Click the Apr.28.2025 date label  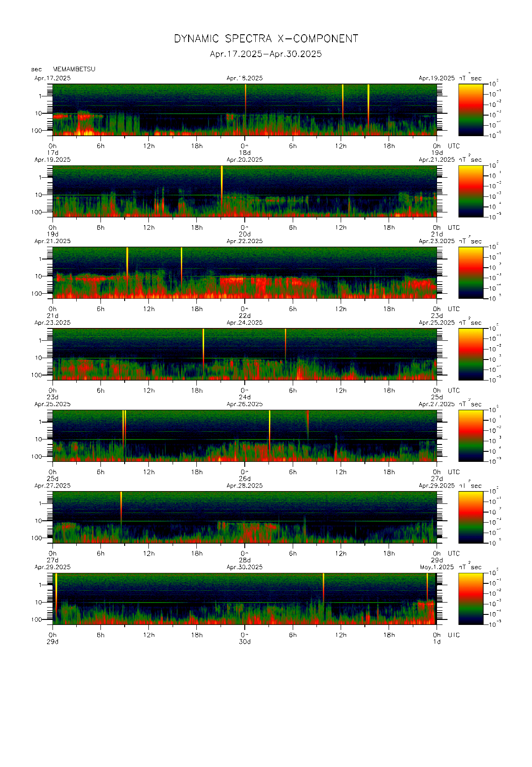pyautogui.click(x=245, y=486)
